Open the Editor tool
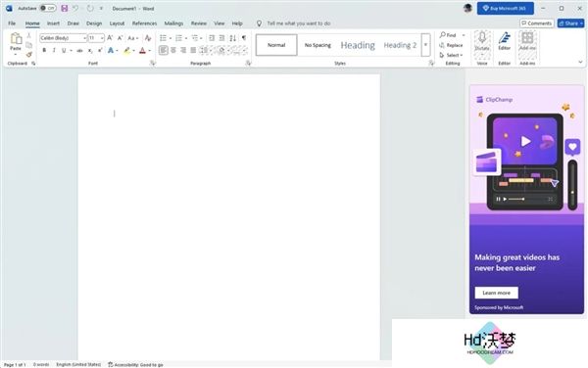This screenshot has width=588, height=368. tap(505, 41)
